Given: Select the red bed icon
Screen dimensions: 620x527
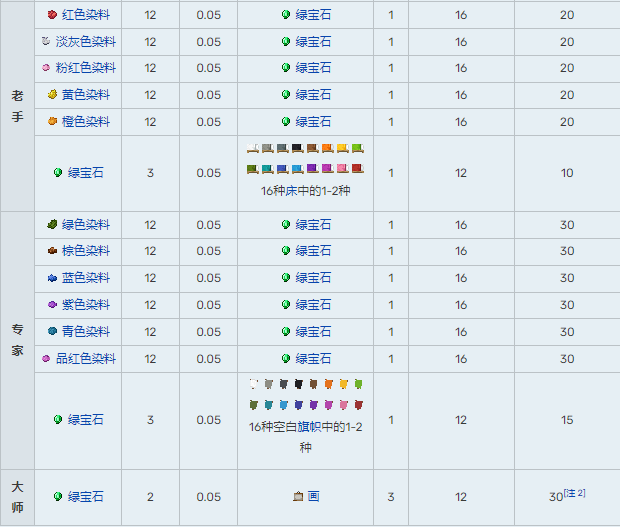Looking at the screenshot, I should coord(357,168).
